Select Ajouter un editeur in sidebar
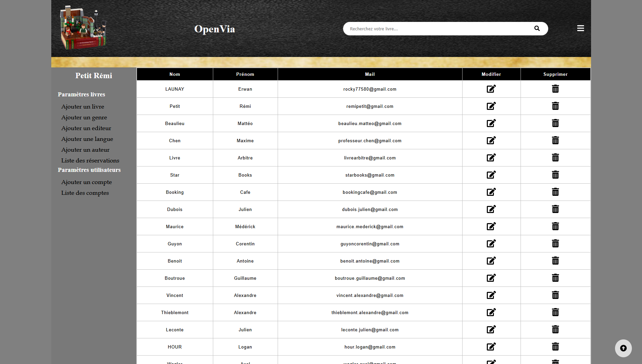642x364 pixels. pyautogui.click(x=86, y=128)
